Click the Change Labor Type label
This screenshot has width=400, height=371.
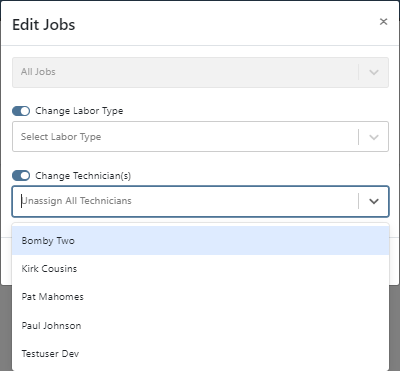point(79,111)
